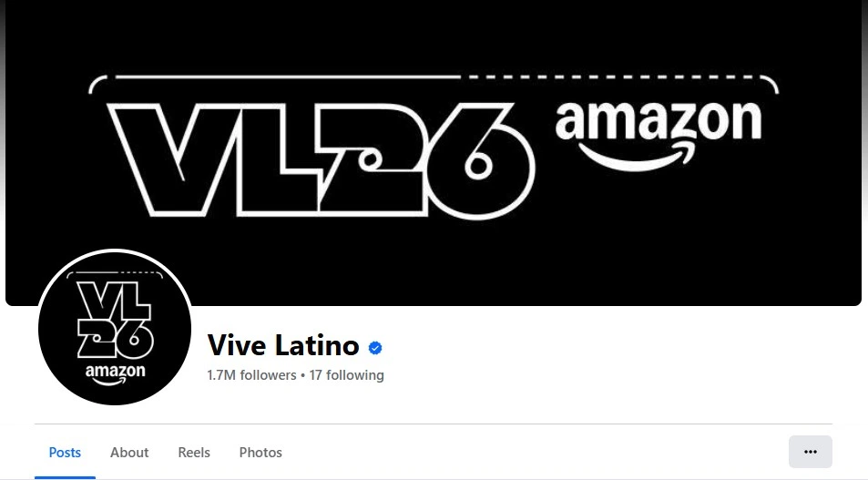Screen dimensions: 868x480
Task: Go to the Photos tab
Action: (x=260, y=453)
